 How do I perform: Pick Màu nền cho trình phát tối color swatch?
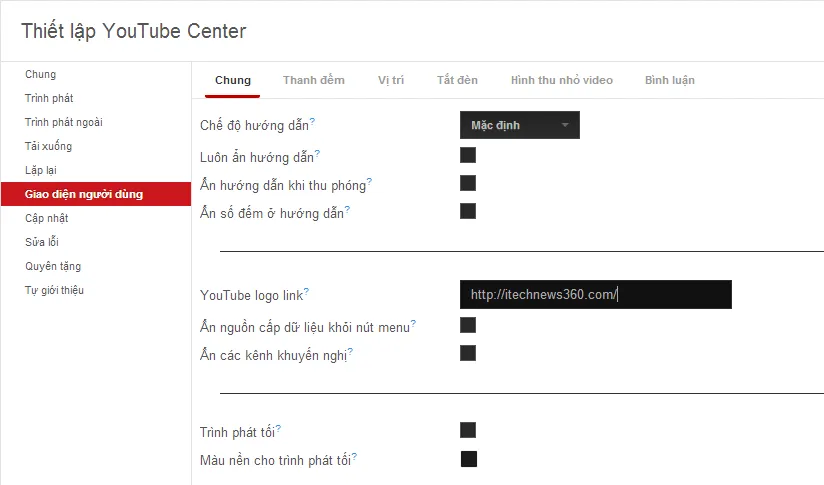coord(469,459)
